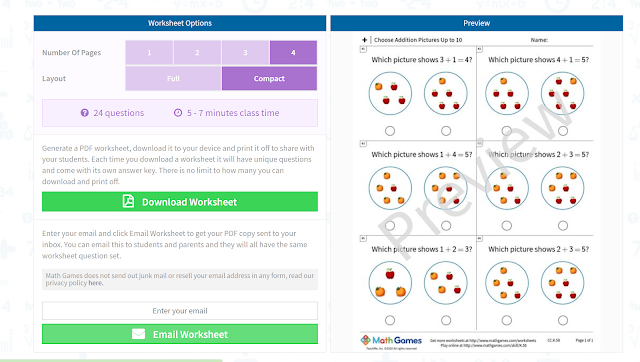This screenshot has width=640, height=362.
Task: Click the speaker icon above 4 + 1 question
Action: 480,49
